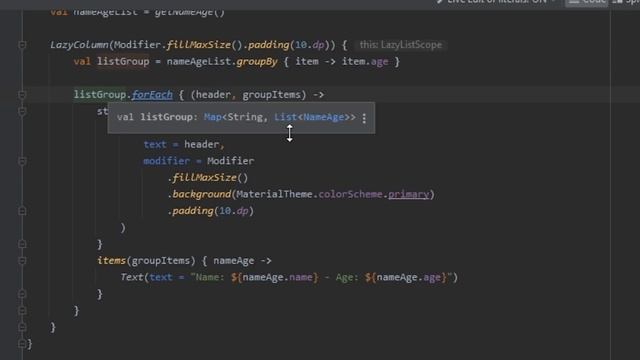Click 'text = header,' argument
The width and height of the screenshot is (640, 360).
(x=184, y=144)
